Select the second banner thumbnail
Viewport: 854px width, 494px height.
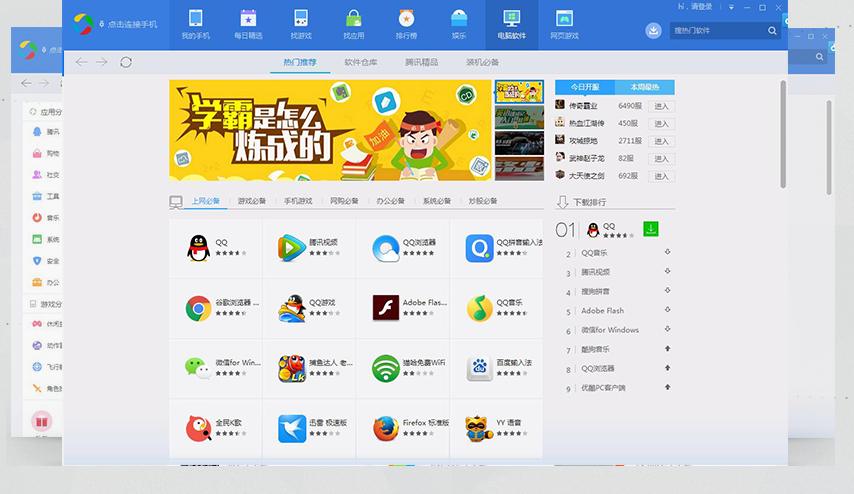pos(519,117)
